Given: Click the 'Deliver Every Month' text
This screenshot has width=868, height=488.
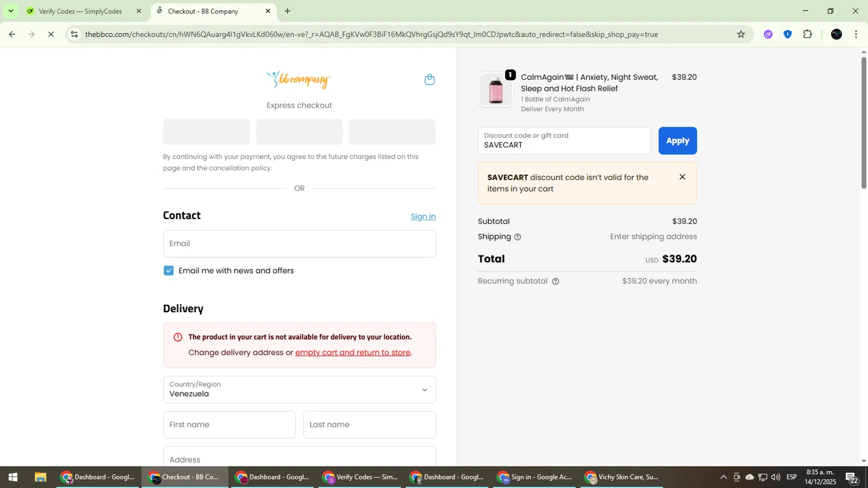Looking at the screenshot, I should click(x=552, y=109).
